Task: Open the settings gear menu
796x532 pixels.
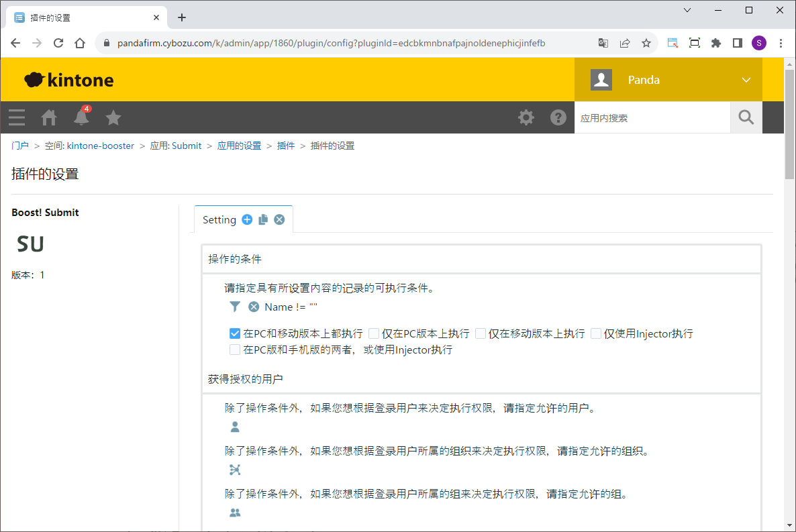Action: pyautogui.click(x=526, y=117)
